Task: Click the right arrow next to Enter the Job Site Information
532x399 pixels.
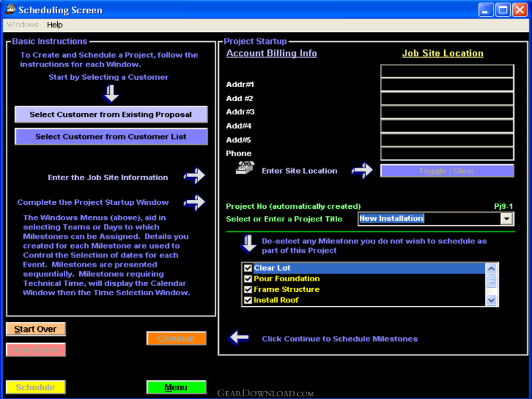Action: [194, 176]
